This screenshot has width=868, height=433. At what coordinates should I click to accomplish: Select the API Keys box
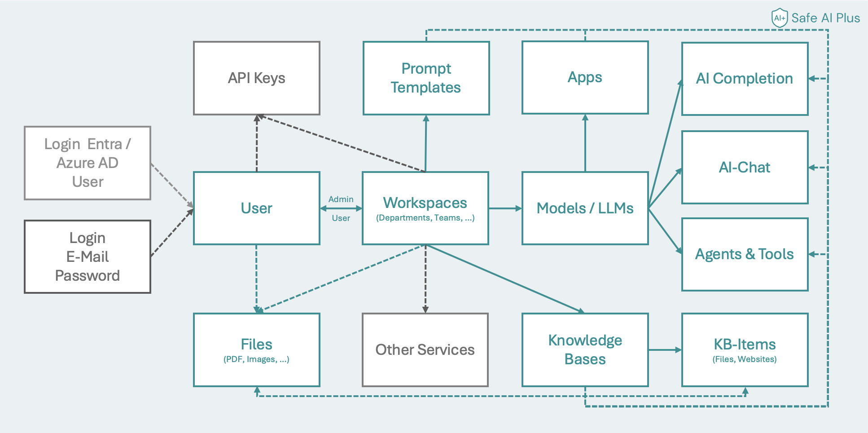pyautogui.click(x=256, y=77)
